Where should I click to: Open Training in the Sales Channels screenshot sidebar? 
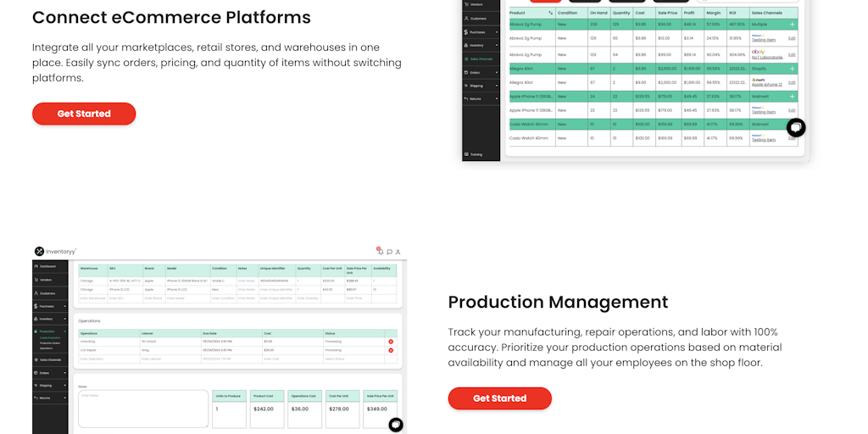point(473,154)
